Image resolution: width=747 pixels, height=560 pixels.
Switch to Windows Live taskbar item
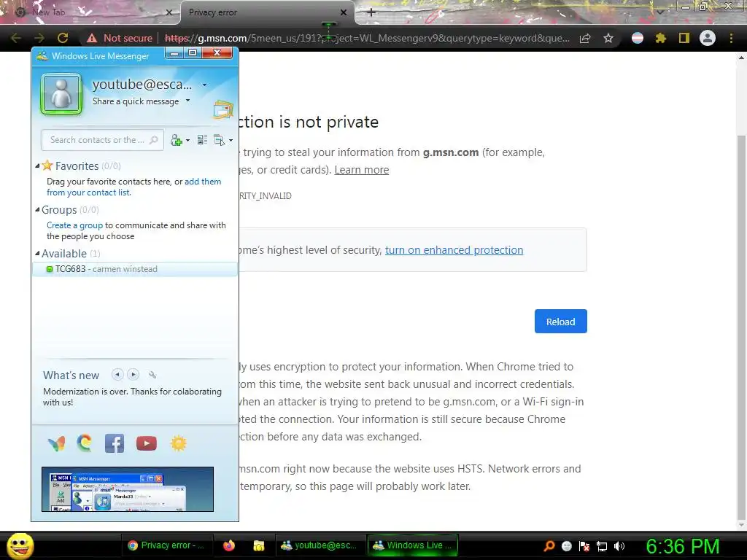coord(413,545)
